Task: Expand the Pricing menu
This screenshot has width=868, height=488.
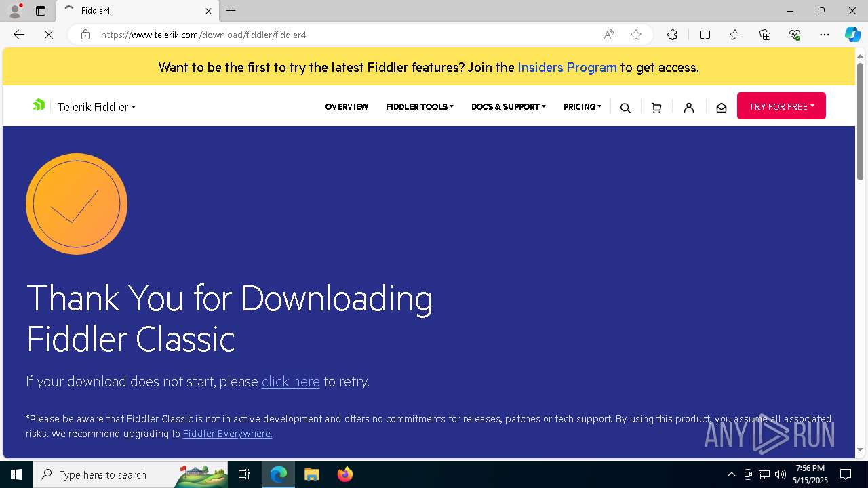Action: 583,107
